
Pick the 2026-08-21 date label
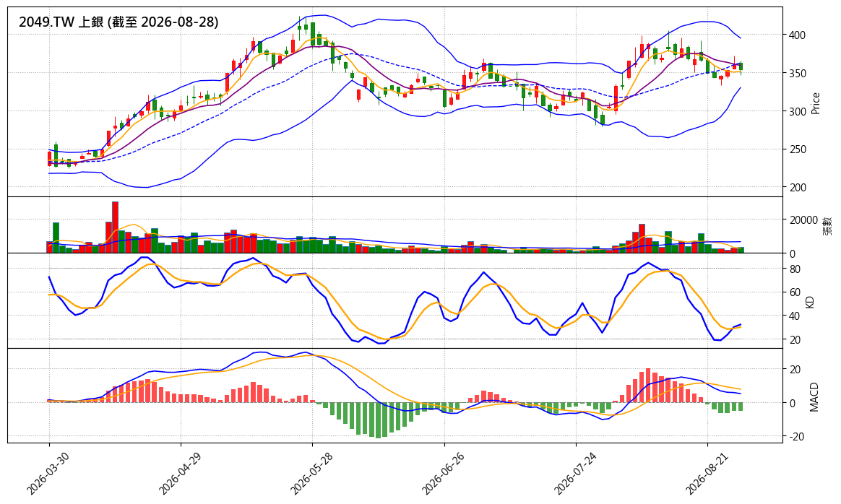click(705, 472)
